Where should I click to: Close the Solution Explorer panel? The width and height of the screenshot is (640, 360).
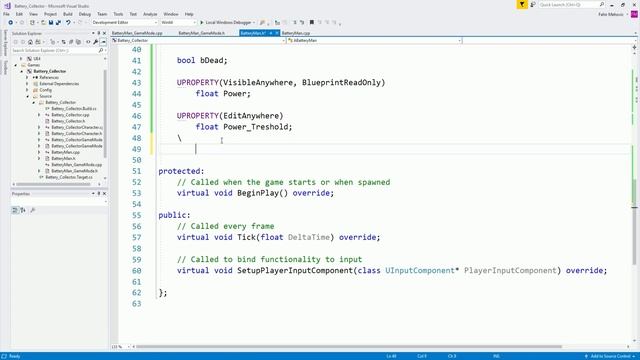(x=104, y=33)
